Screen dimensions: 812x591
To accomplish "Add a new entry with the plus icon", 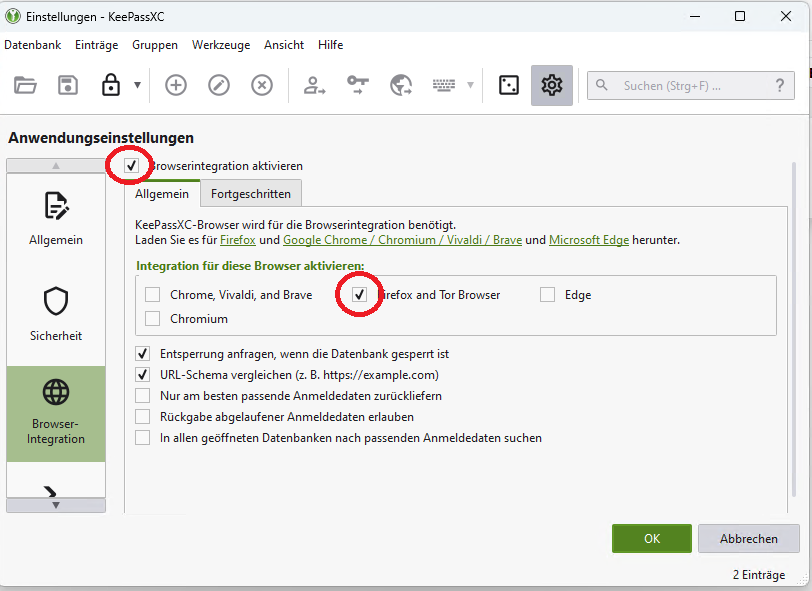I will tap(175, 85).
